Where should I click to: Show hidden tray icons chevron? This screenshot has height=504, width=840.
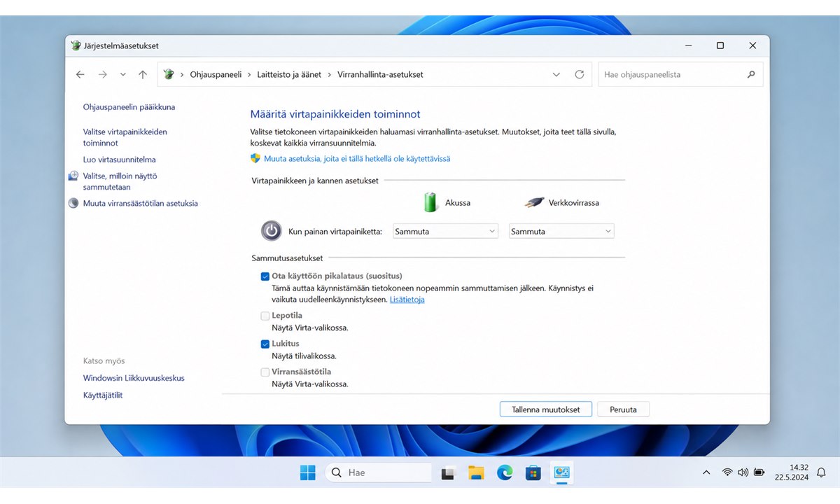[x=706, y=472]
